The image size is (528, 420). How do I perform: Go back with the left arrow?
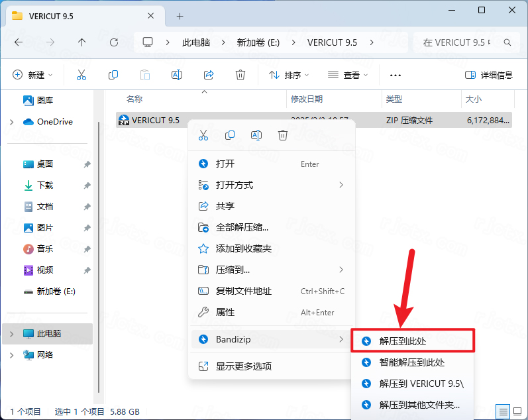[19, 42]
